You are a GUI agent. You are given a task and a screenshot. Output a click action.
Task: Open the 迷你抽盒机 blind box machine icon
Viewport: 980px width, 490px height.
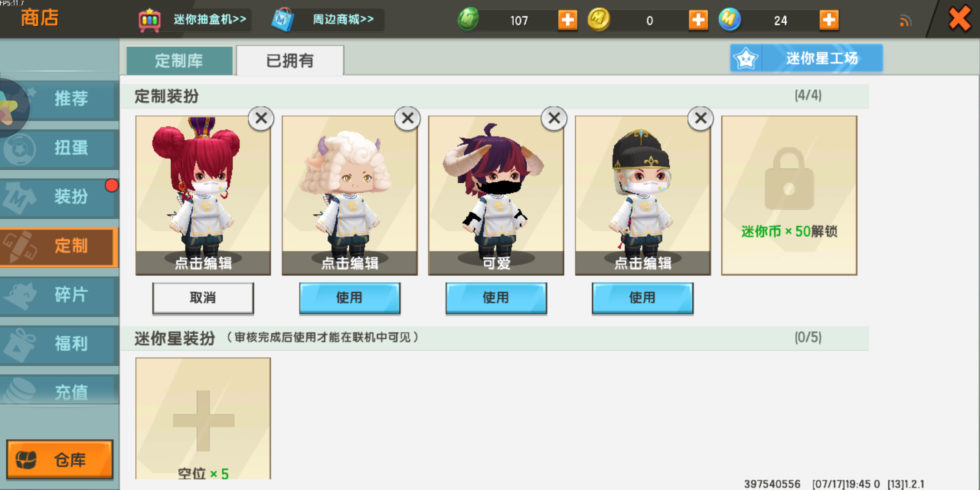tap(149, 20)
